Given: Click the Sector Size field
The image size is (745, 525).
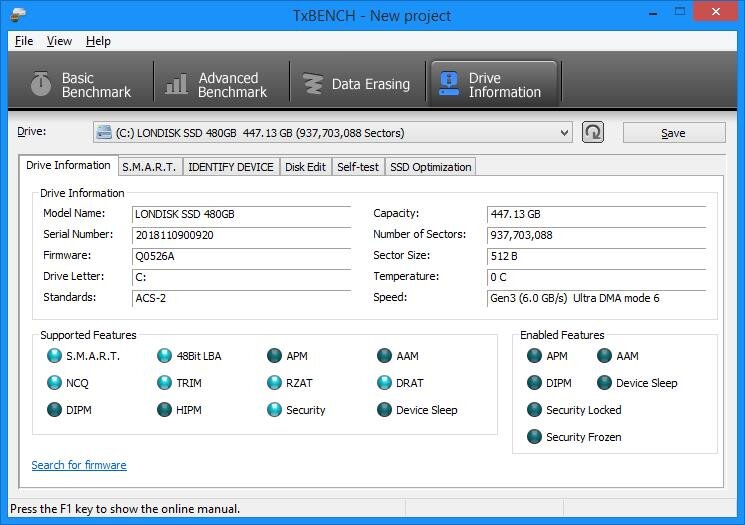Looking at the screenshot, I should [597, 256].
